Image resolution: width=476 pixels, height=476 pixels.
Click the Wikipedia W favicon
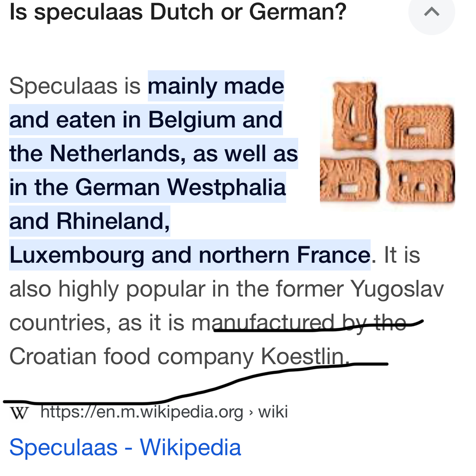coord(19,413)
